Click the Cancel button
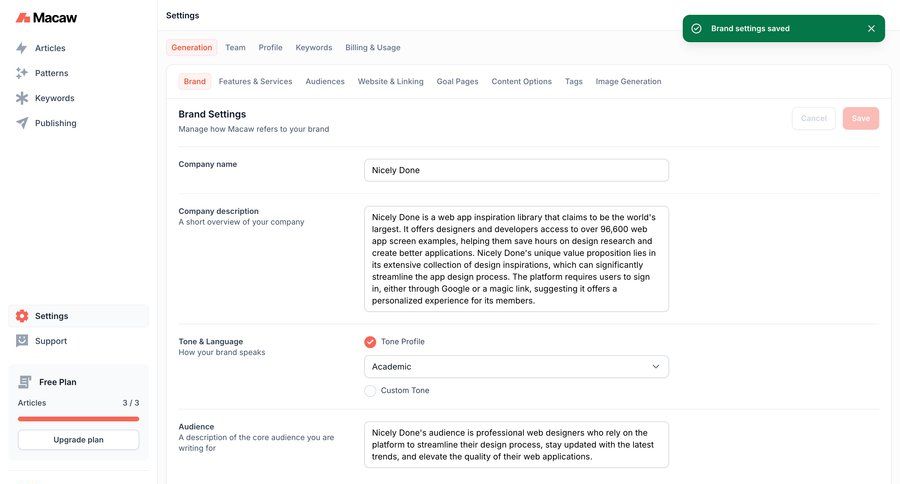This screenshot has height=484, width=900. pos(814,118)
